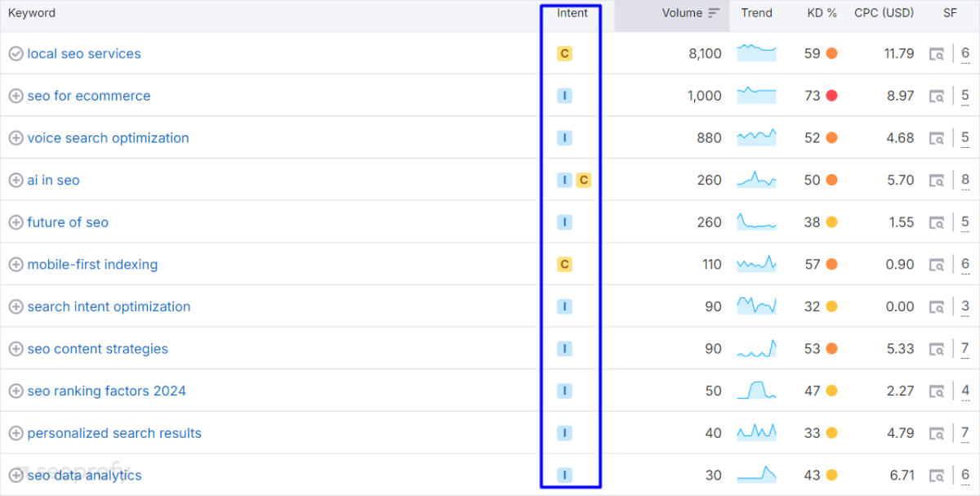
Task: Sort by the Volume column header
Action: point(682,13)
